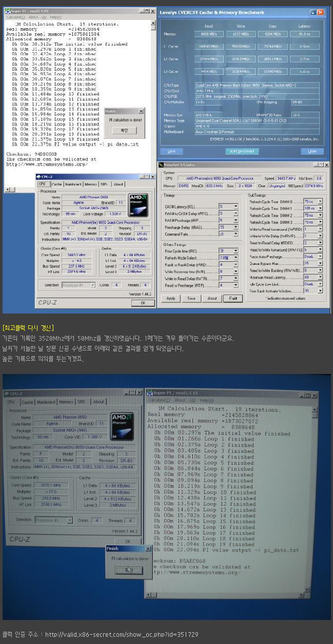Confirm upper Finish dialog with 확인 button
The height and width of the screenshot is (644, 333).
124,131
